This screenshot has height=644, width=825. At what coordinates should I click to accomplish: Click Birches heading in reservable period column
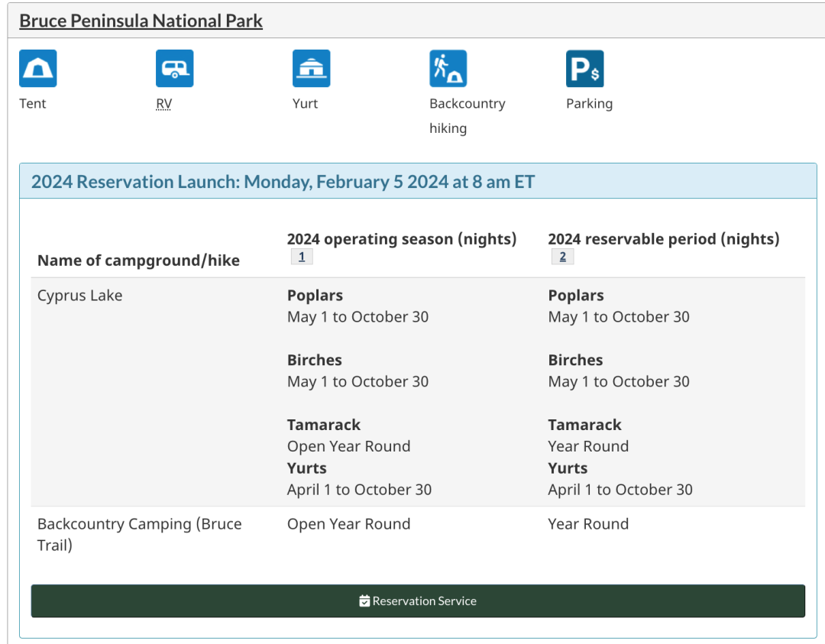[x=576, y=360]
